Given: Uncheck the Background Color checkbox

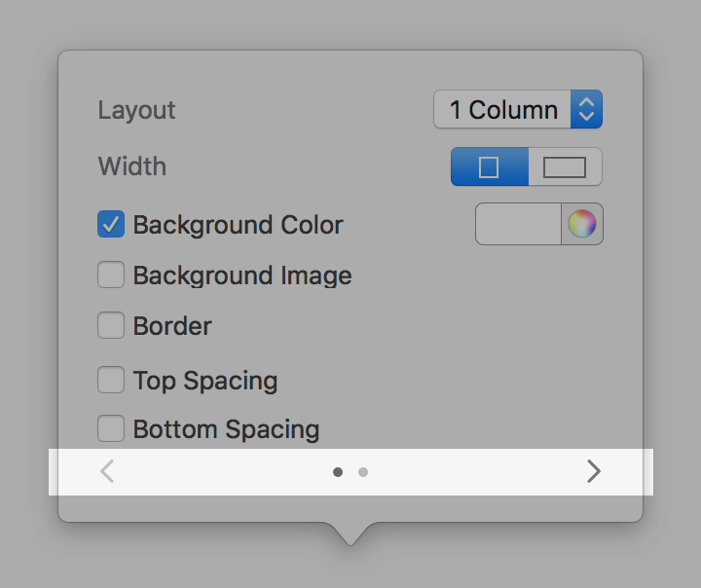Looking at the screenshot, I should 111,225.
